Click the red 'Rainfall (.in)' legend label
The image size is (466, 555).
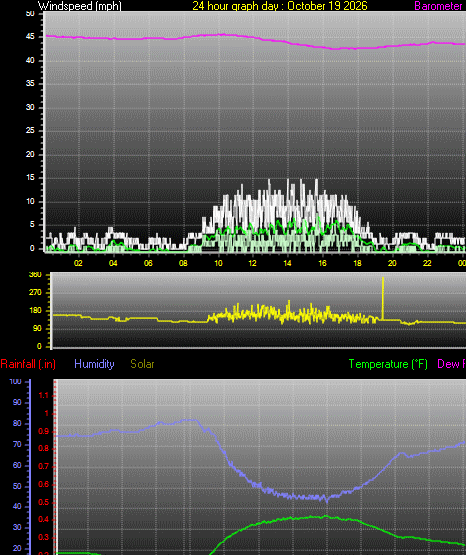[28, 364]
